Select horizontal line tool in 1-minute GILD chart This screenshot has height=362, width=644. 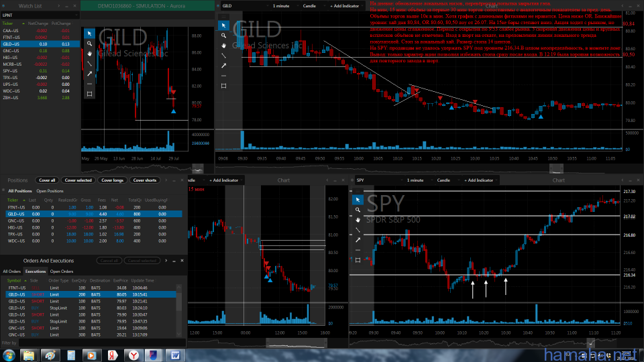pos(223,76)
